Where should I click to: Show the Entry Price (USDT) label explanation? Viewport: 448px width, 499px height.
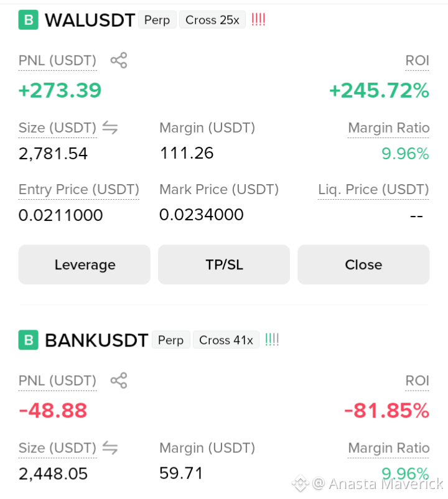tap(79, 190)
